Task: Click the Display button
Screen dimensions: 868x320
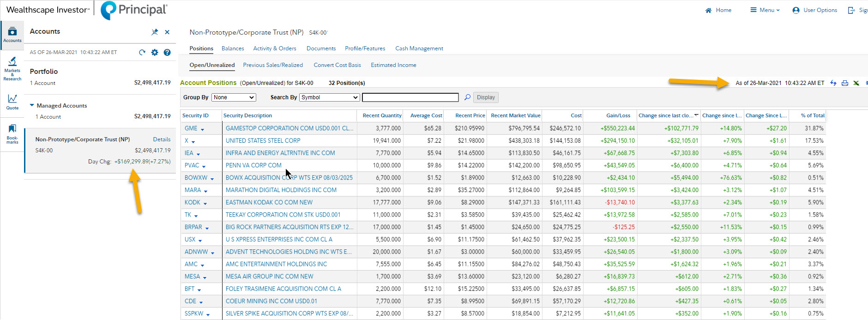Action: pos(486,97)
